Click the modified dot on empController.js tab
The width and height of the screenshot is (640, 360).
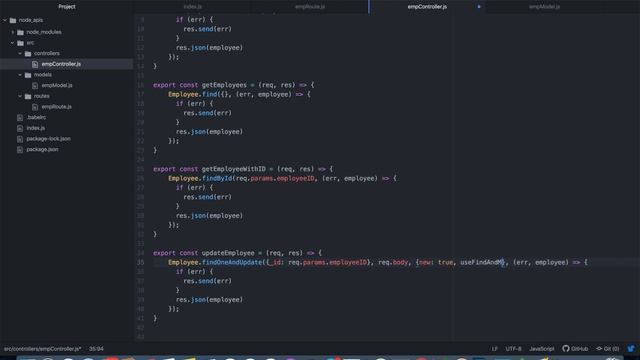point(479,7)
